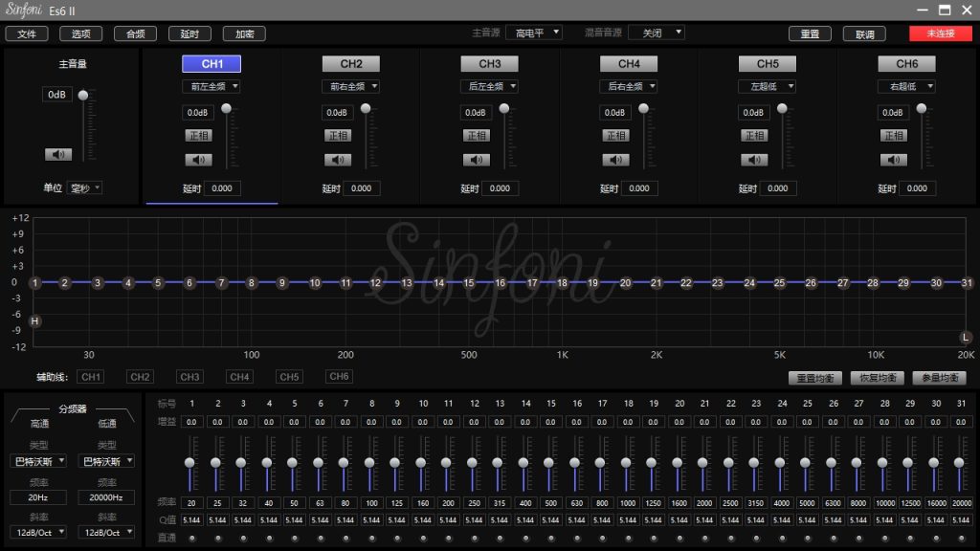Click the 1000 Hz band gain slider

[x=626, y=463]
